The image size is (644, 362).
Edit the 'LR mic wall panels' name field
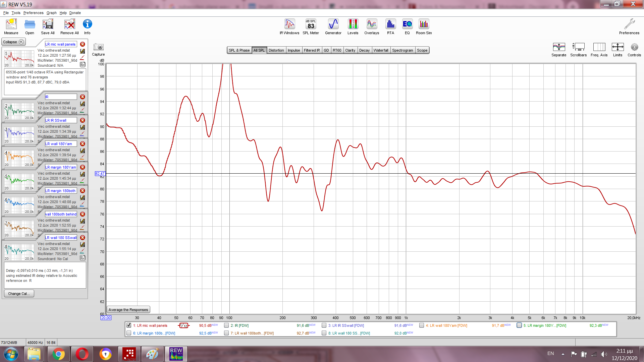pyautogui.click(x=61, y=44)
